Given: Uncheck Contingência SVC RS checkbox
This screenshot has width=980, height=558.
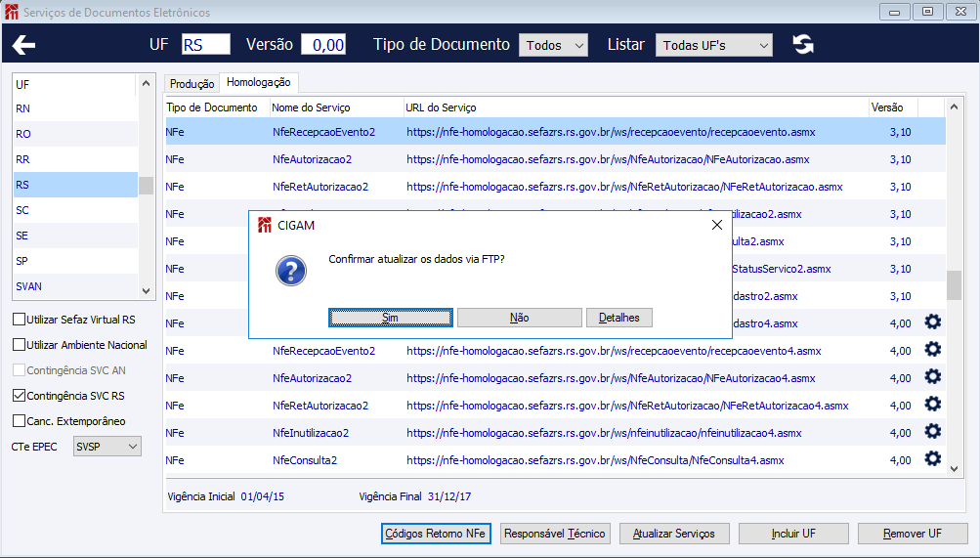Looking at the screenshot, I should tap(20, 396).
